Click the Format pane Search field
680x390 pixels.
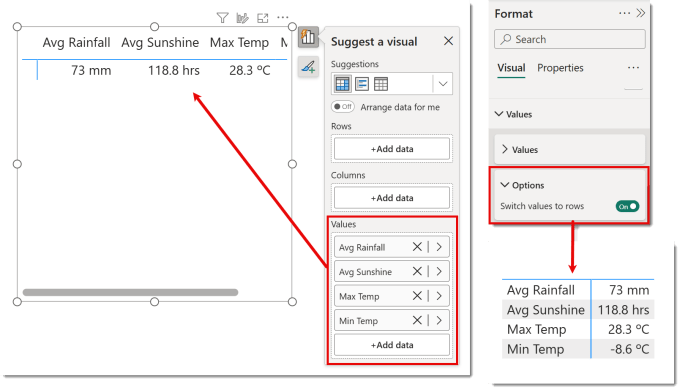tap(569, 39)
